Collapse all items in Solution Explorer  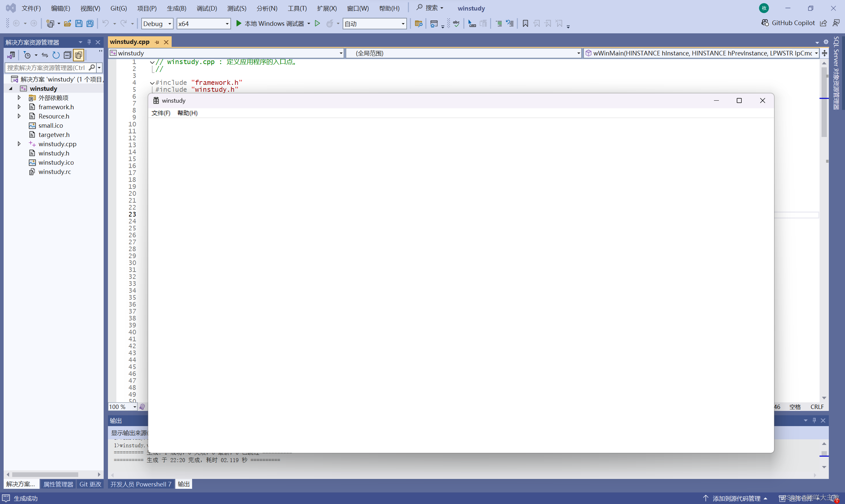click(67, 55)
